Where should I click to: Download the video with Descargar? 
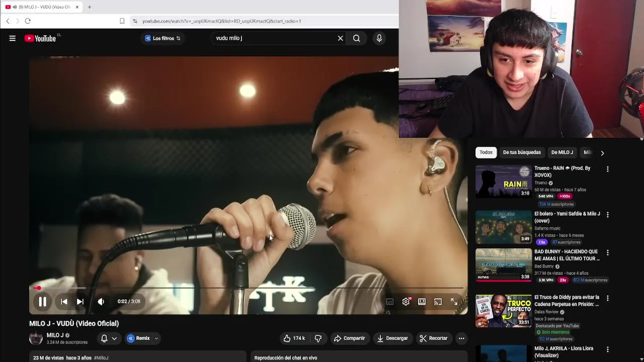coord(392,338)
